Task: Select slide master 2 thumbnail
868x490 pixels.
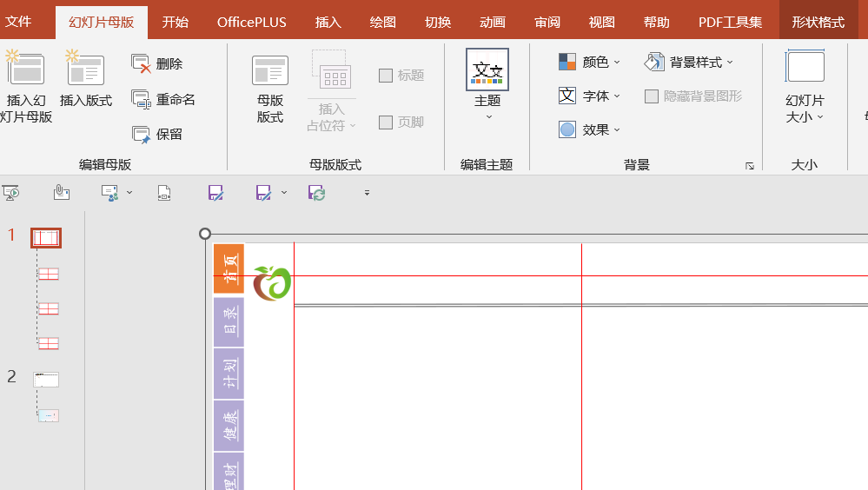Action: [46, 380]
